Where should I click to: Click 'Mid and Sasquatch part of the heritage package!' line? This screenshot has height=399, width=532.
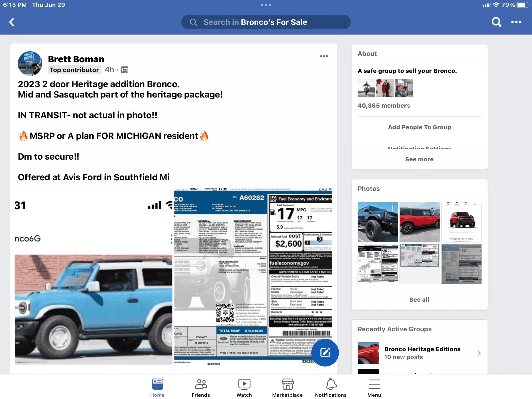pyautogui.click(x=120, y=95)
